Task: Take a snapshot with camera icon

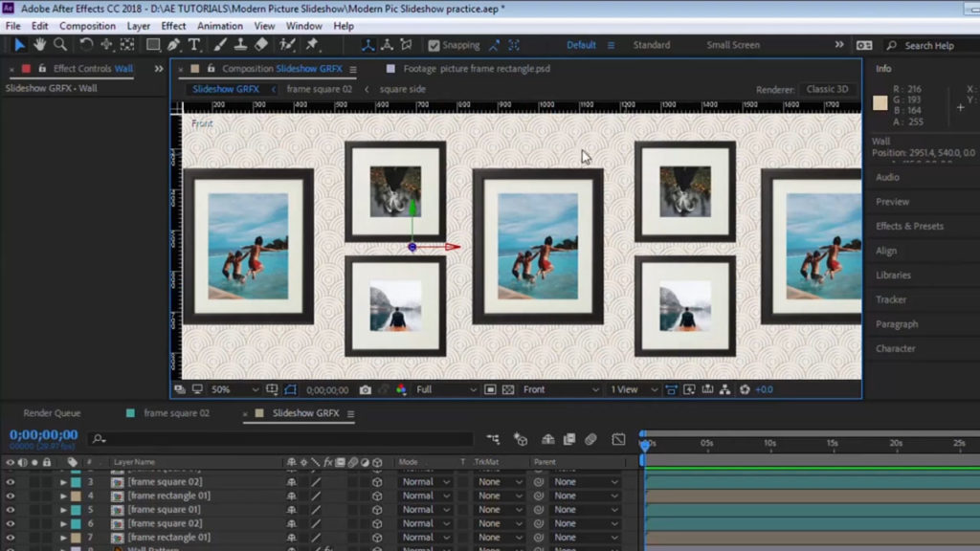Action: click(x=366, y=390)
